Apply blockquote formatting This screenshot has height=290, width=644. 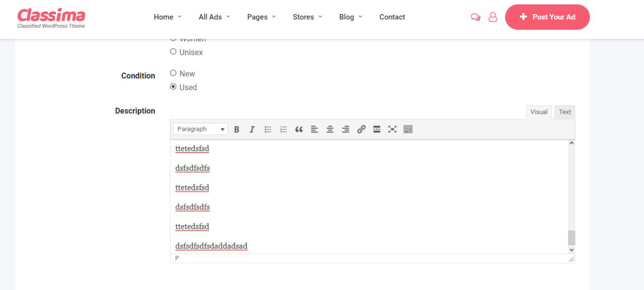tap(299, 129)
